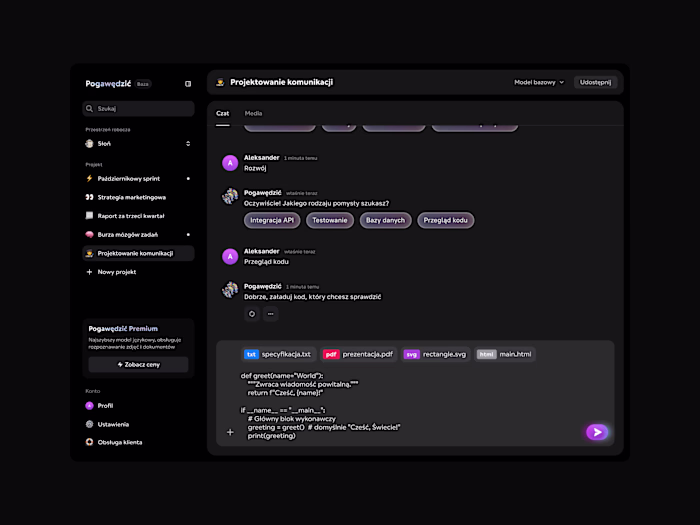Click the regenerate response icon
The image size is (700, 525).
coord(252,314)
